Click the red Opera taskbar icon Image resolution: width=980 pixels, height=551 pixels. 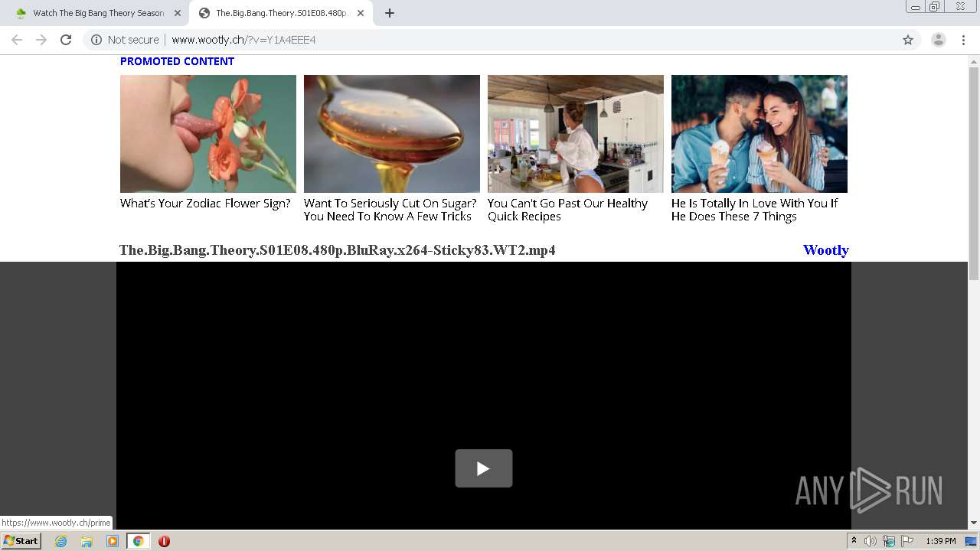pos(164,541)
